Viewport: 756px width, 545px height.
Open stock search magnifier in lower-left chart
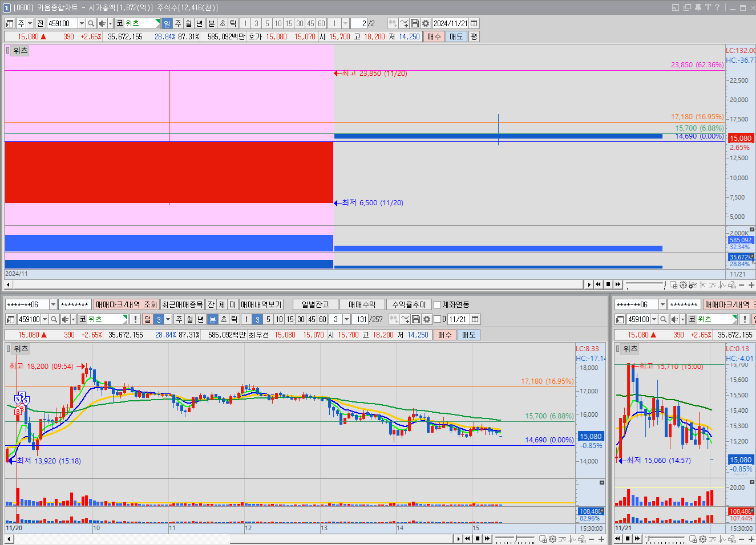pyautogui.click(x=54, y=319)
